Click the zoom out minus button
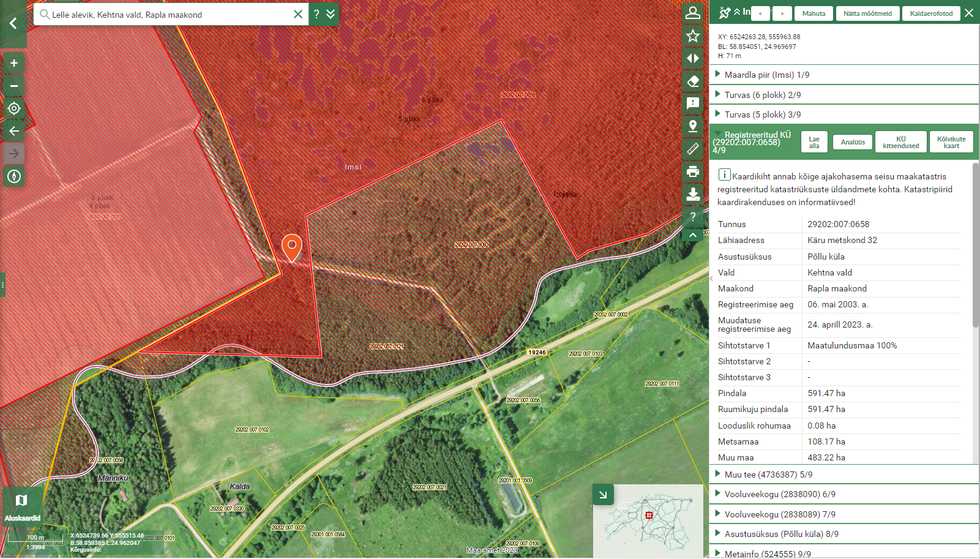This screenshot has height=559, width=980. pyautogui.click(x=13, y=86)
